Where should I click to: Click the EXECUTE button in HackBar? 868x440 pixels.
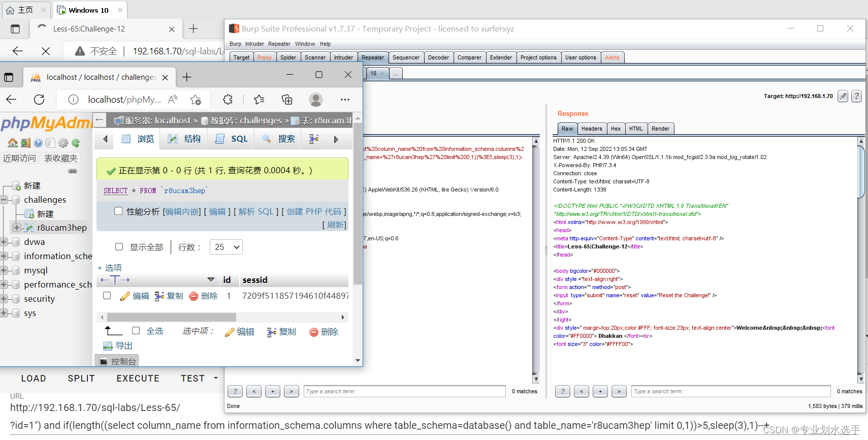tap(138, 379)
